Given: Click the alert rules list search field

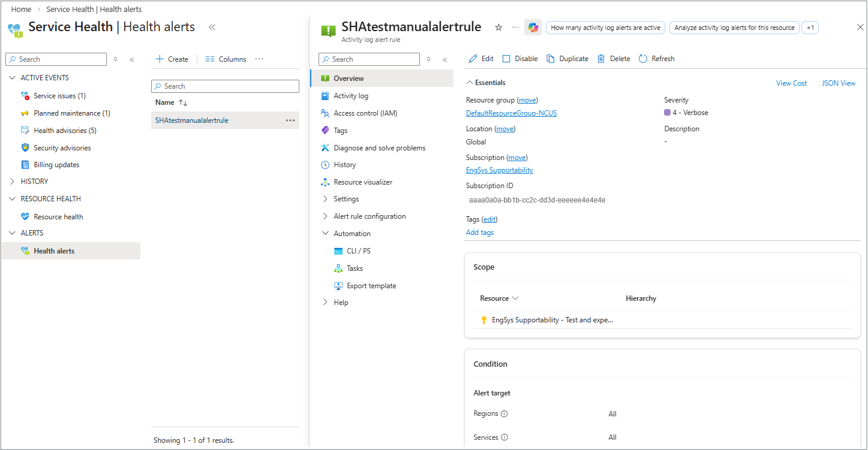Looking at the screenshot, I should click(x=225, y=86).
